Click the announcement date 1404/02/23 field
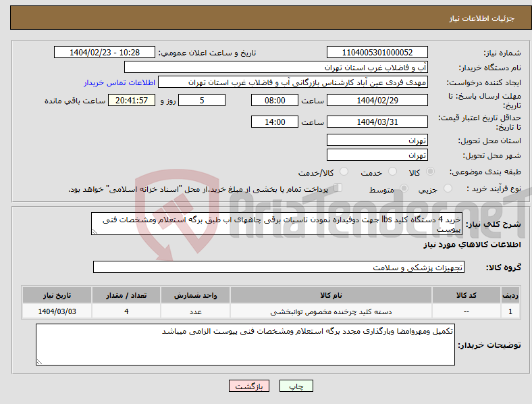Screen dimensions: 532x404 (x=105, y=52)
